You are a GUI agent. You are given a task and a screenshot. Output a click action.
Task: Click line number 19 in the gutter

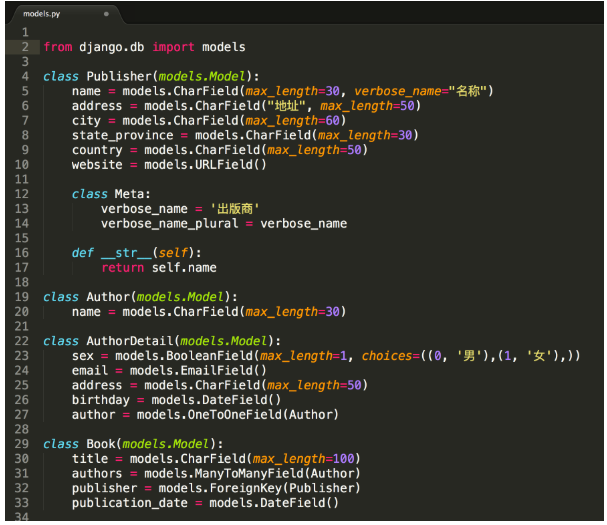pos(22,297)
